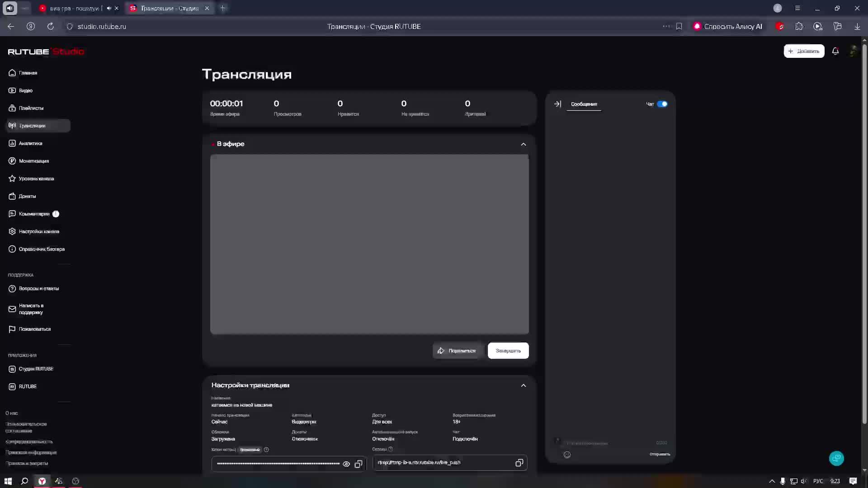This screenshot has height=488, width=868.
Task: Open the emoji picker in chat
Action: [567, 455]
